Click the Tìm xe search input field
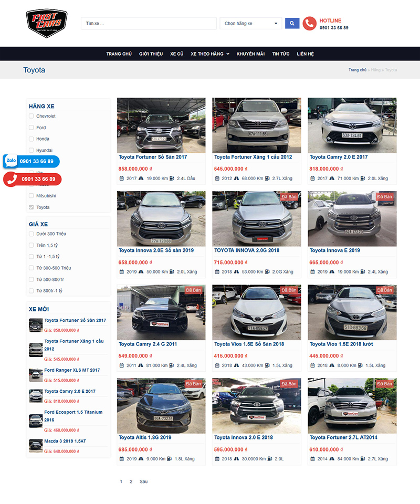 (x=149, y=24)
